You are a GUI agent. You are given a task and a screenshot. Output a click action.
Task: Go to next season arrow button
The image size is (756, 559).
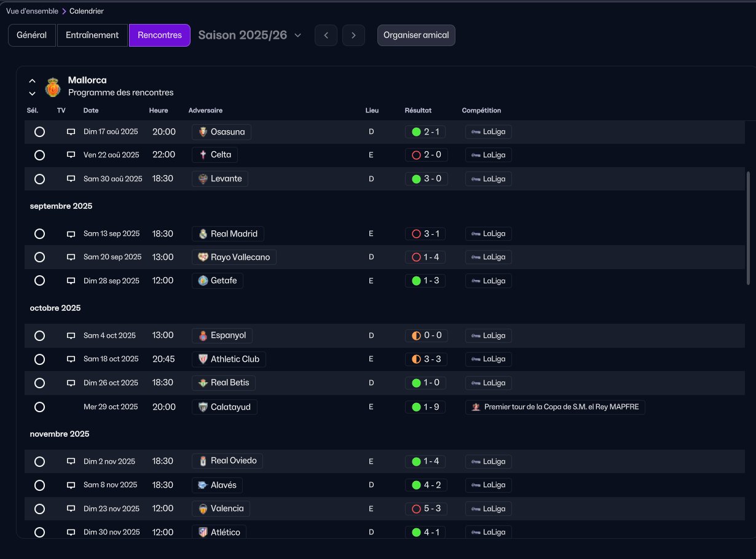(353, 35)
